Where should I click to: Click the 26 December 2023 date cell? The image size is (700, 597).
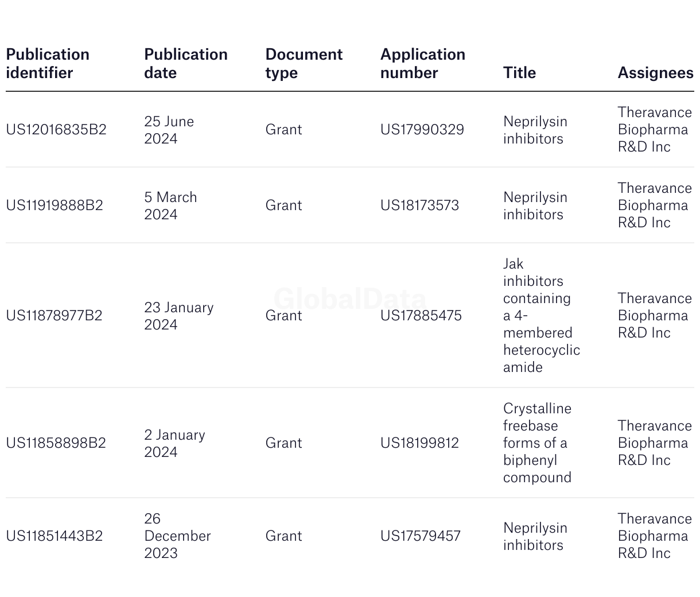[x=177, y=536]
